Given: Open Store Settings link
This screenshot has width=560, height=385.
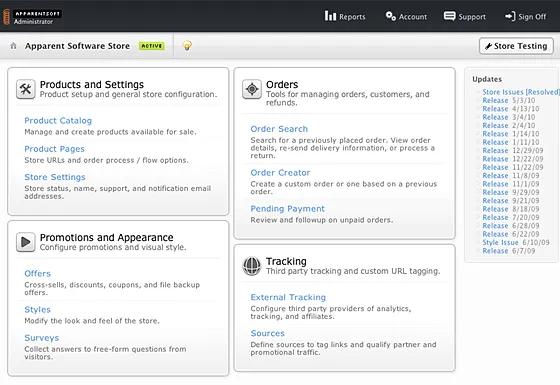Looking at the screenshot, I should [55, 177].
